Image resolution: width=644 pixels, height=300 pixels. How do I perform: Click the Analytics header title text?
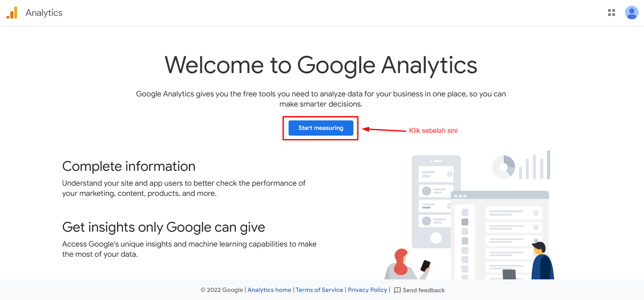click(x=44, y=13)
